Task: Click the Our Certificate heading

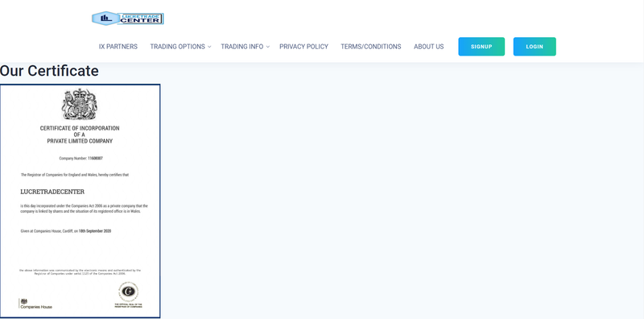Action: 49,71
